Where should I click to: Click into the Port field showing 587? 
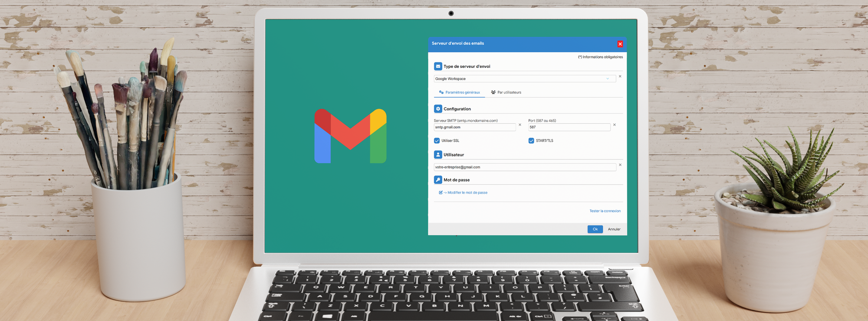coord(569,127)
